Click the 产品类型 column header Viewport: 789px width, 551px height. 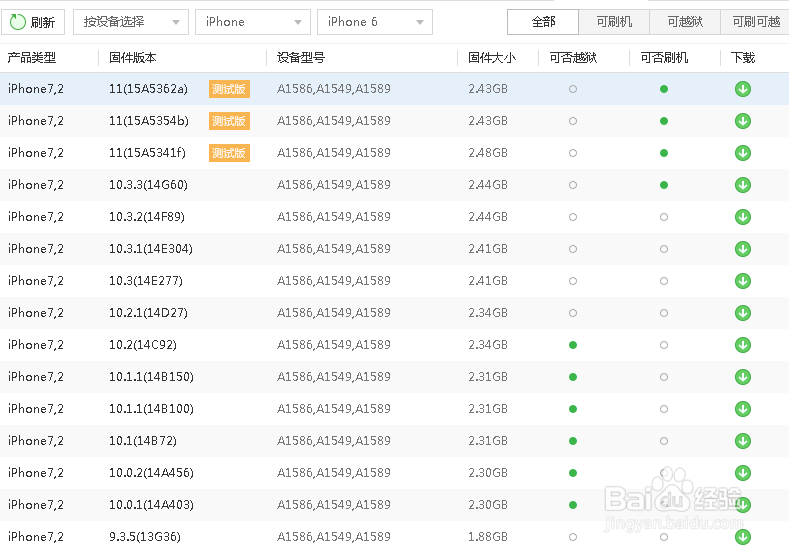[x=32, y=58]
